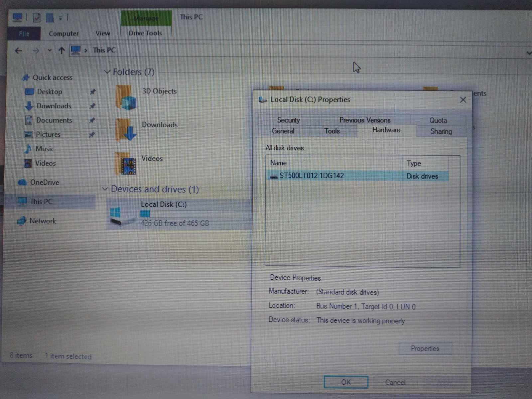Switch to the Security tab
The height and width of the screenshot is (399, 532).
(289, 120)
